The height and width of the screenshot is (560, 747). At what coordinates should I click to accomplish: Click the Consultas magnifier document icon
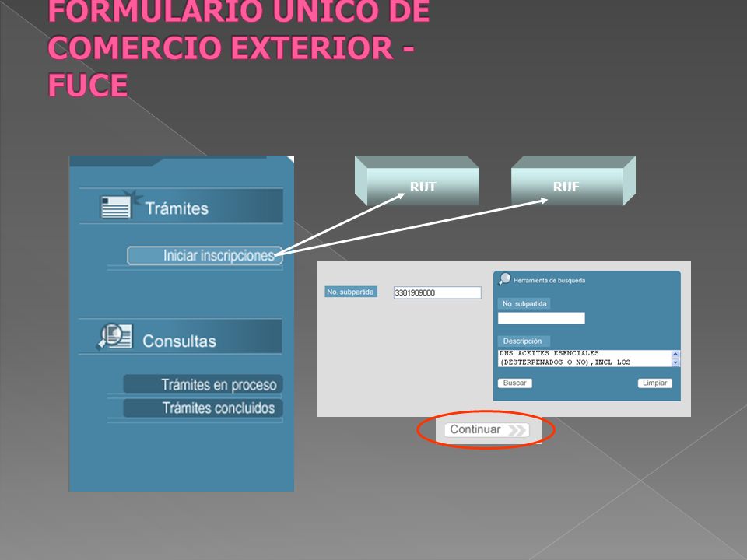coord(114,336)
